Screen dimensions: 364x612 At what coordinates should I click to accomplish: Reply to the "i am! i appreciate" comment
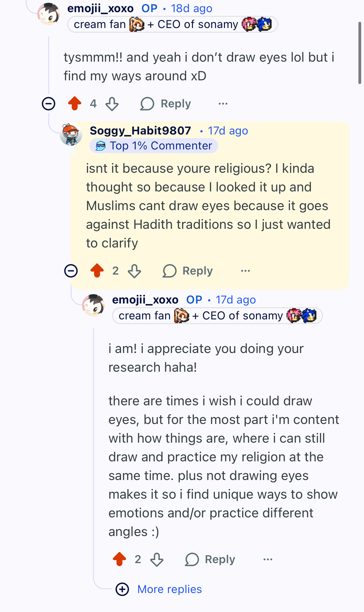tap(210, 559)
